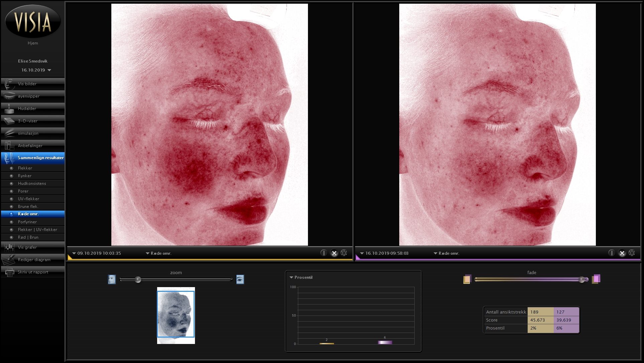Click the Hjem link
The image size is (644, 363).
(33, 43)
